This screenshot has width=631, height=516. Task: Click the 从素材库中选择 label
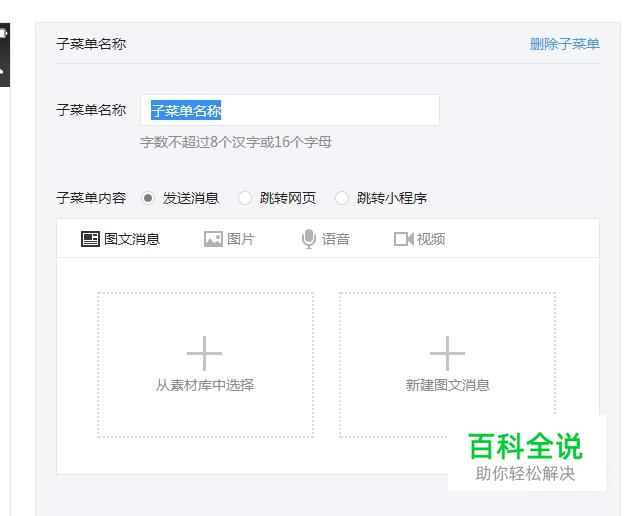tap(205, 385)
